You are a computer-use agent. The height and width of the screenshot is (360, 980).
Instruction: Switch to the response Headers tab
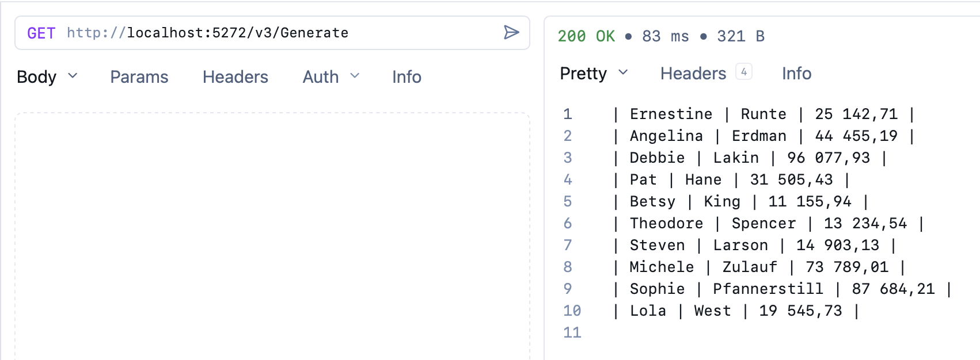coord(693,74)
